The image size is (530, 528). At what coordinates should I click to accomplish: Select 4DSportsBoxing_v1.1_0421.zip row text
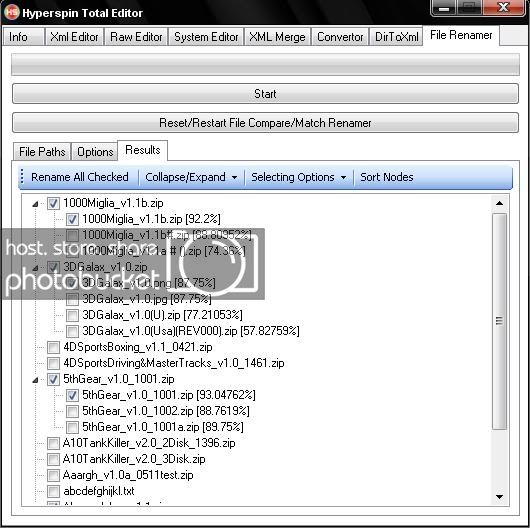tap(138, 347)
